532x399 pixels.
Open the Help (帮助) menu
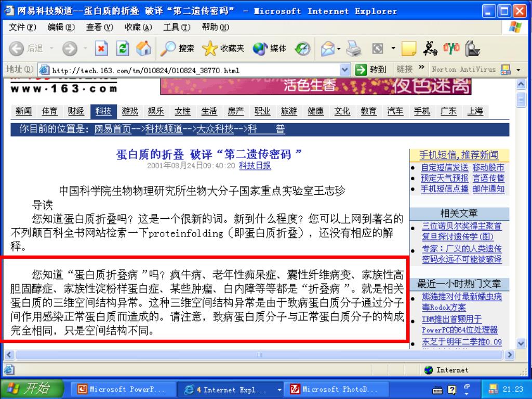216,27
